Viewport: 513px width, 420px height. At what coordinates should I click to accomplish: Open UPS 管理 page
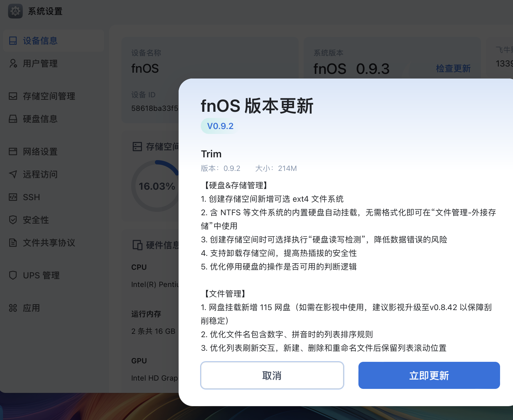coord(54,275)
